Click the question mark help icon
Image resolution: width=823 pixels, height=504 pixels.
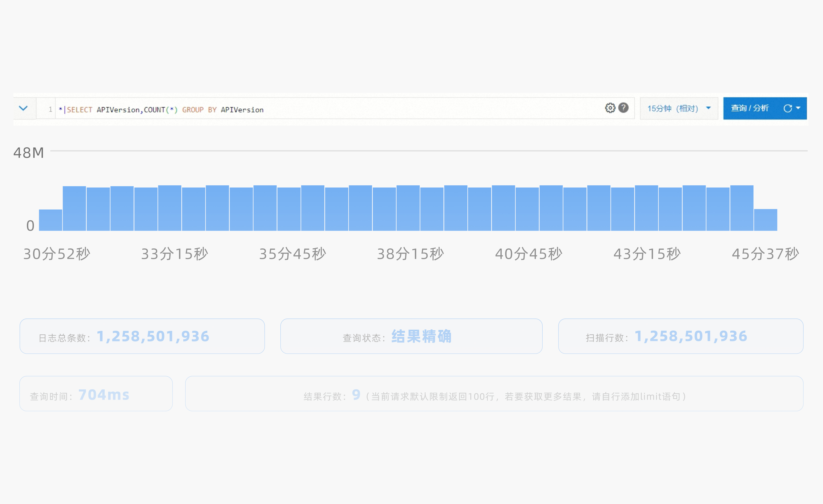(x=623, y=108)
